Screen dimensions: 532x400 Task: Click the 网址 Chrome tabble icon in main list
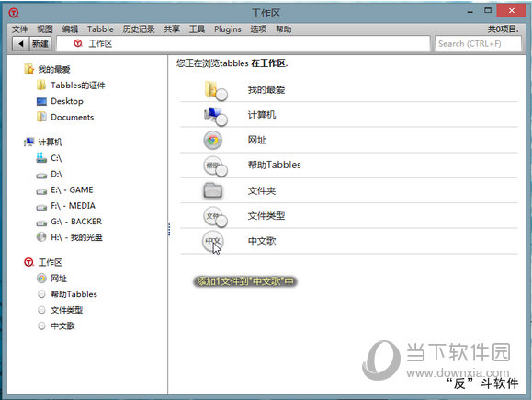(213, 141)
